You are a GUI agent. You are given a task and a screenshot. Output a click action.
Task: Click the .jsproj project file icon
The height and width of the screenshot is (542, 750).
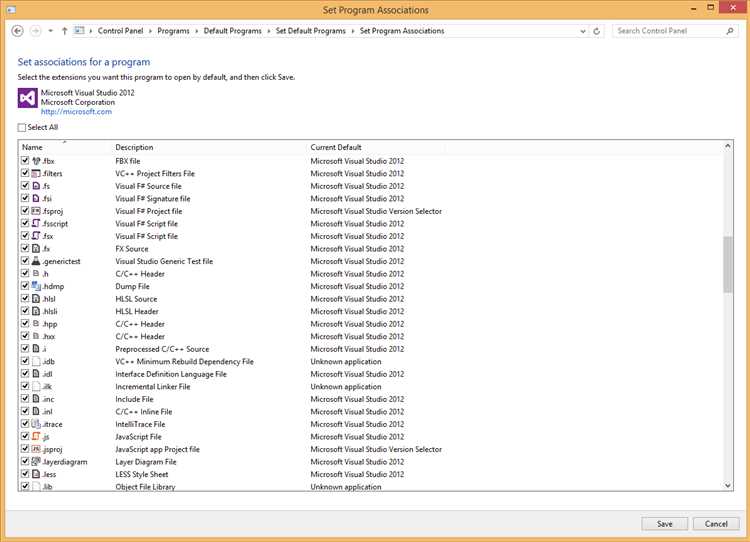[x=36, y=449]
